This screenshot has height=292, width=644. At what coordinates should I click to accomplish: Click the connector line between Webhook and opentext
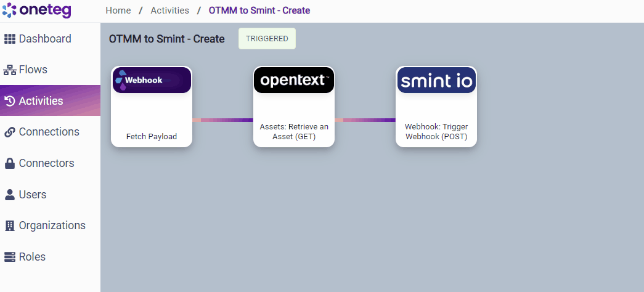[x=222, y=120]
